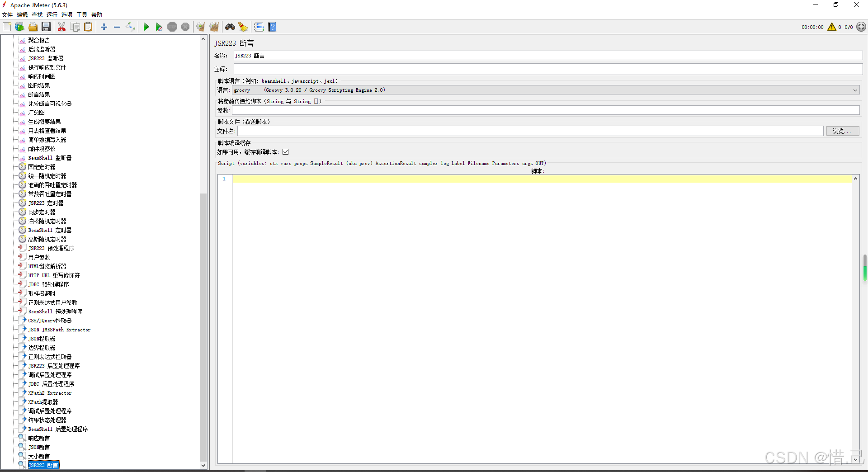
Task: Open the 选项 menu
Action: (x=67, y=15)
